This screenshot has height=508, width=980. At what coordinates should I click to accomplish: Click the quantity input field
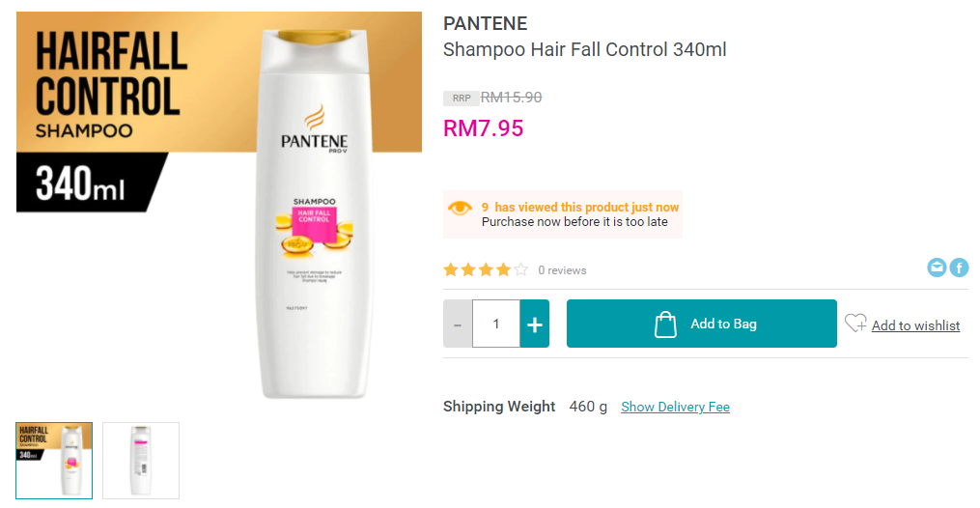[x=496, y=324]
